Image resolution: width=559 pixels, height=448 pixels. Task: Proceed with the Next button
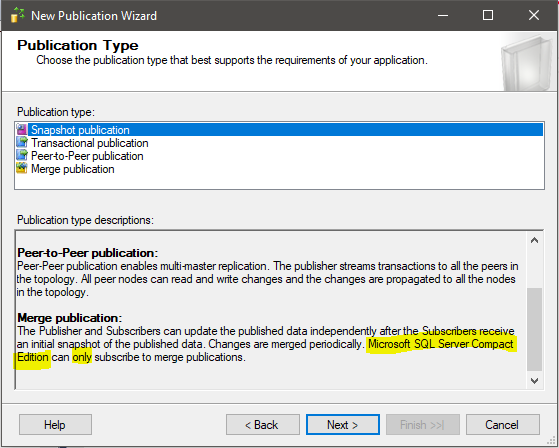coord(343,424)
